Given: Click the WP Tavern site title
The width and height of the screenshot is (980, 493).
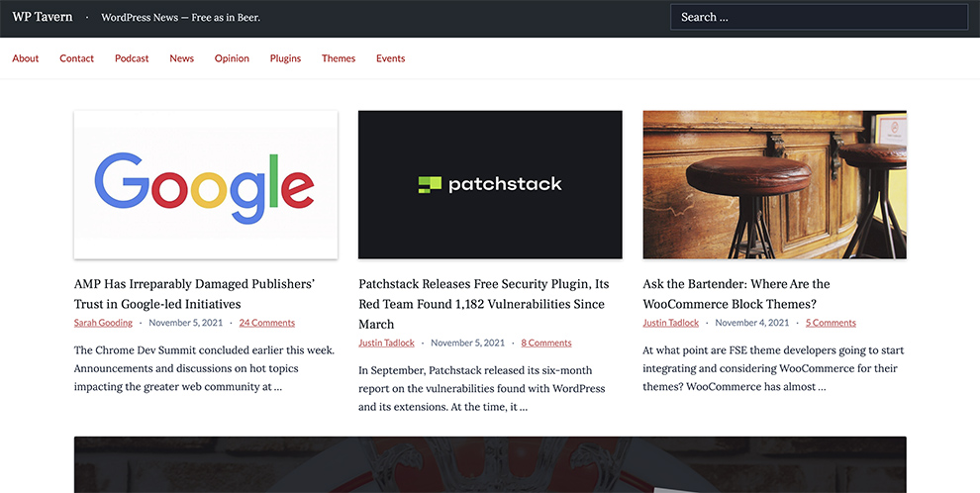Looking at the screenshot, I should click(43, 17).
